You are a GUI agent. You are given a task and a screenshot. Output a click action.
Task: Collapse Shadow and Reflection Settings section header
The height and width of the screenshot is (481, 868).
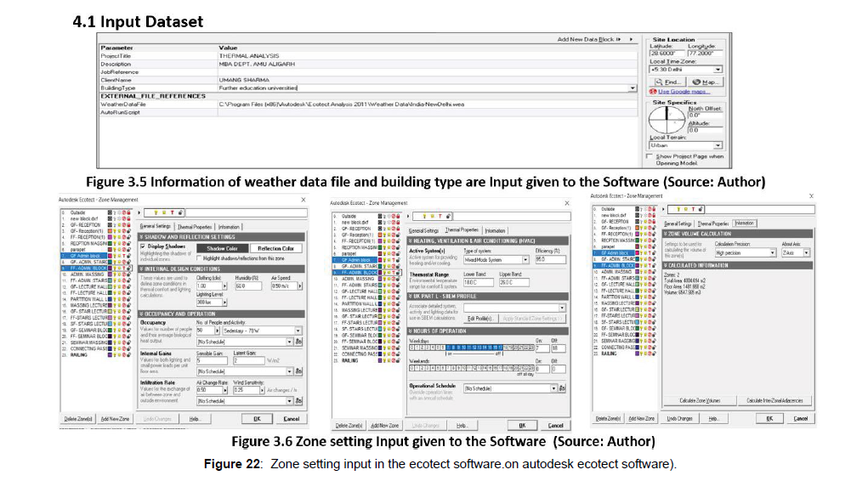[221, 237]
